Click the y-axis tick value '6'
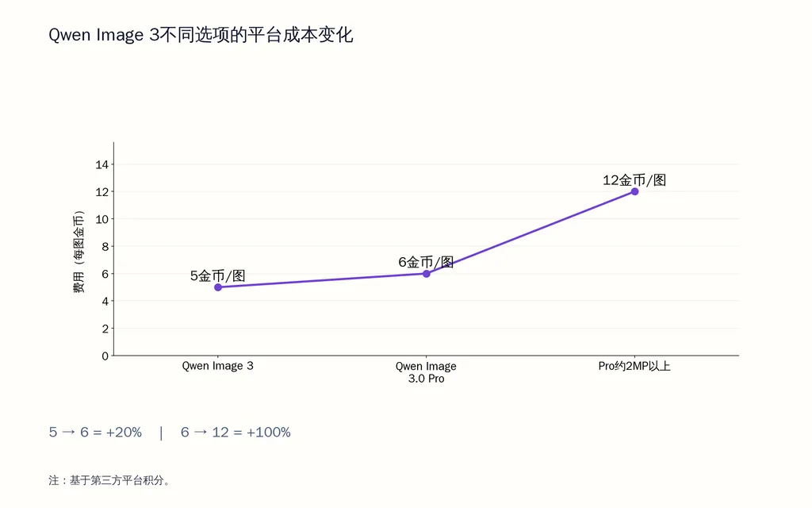The height and width of the screenshot is (508, 812). tap(105, 274)
